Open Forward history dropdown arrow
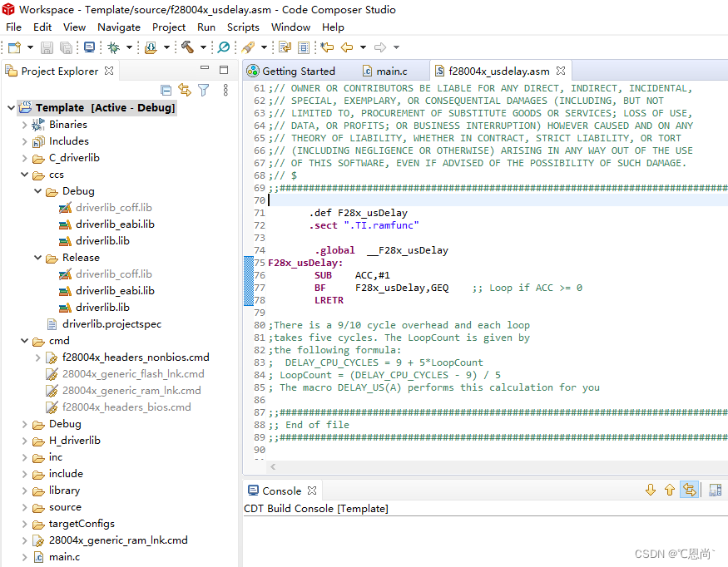The width and height of the screenshot is (728, 567). [396, 47]
